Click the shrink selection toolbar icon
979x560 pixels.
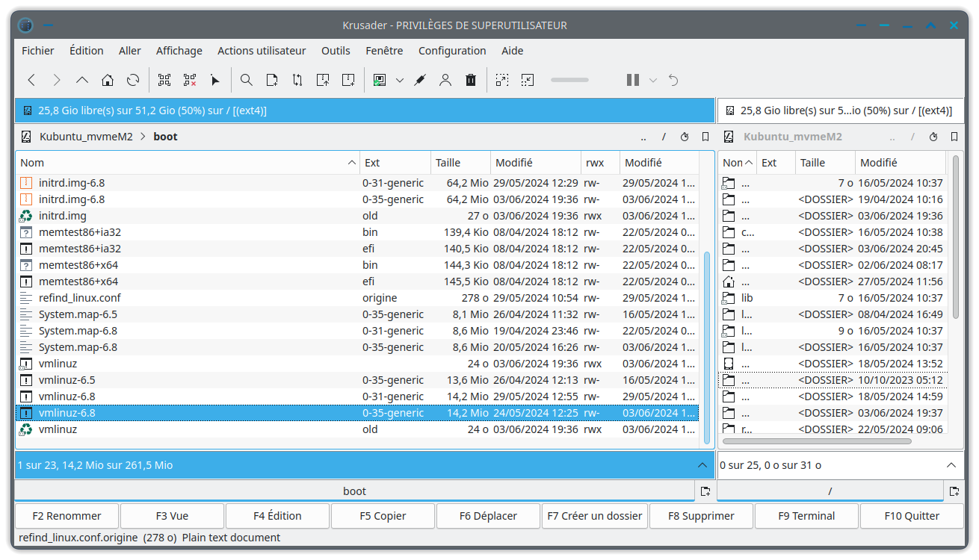(x=528, y=80)
